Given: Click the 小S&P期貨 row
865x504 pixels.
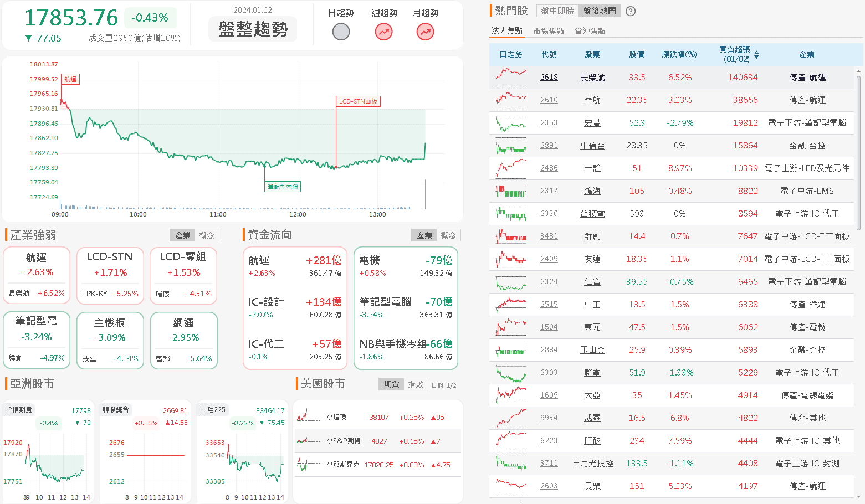Looking at the screenshot, I should pyautogui.click(x=378, y=441).
